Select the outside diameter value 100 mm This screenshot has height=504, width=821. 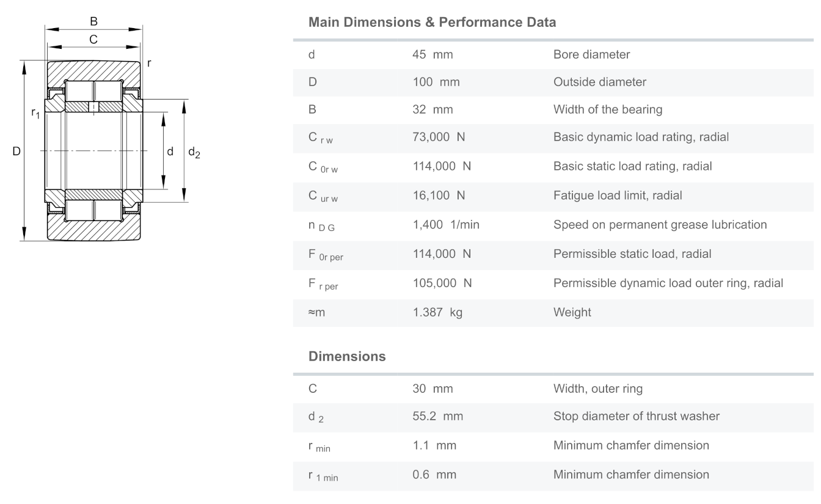tap(436, 82)
